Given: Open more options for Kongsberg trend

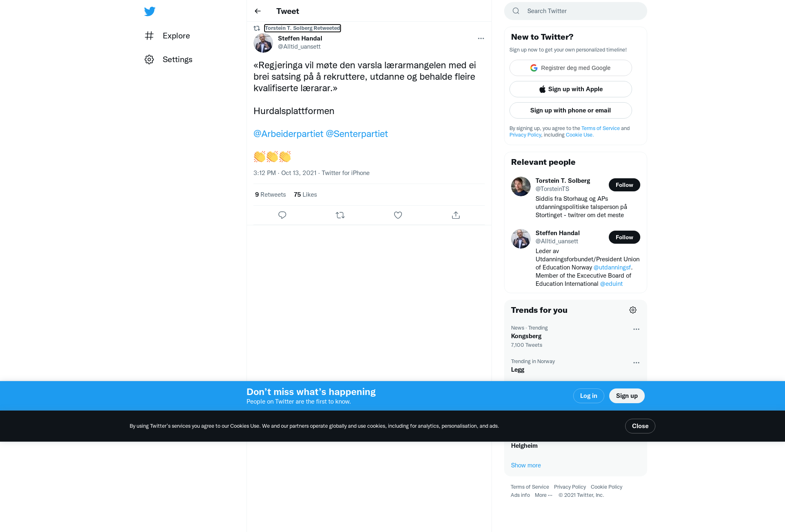Looking at the screenshot, I should pos(636,329).
